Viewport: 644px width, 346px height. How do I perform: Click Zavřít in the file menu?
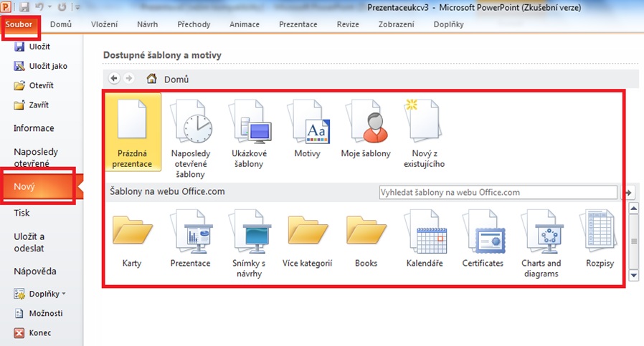[32, 105]
